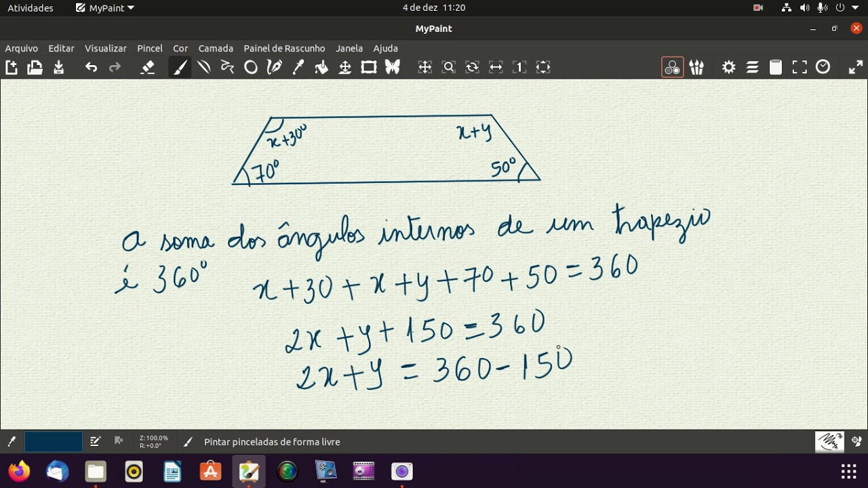The height and width of the screenshot is (488, 868).
Task: Select the rotate view tool
Action: (x=472, y=67)
